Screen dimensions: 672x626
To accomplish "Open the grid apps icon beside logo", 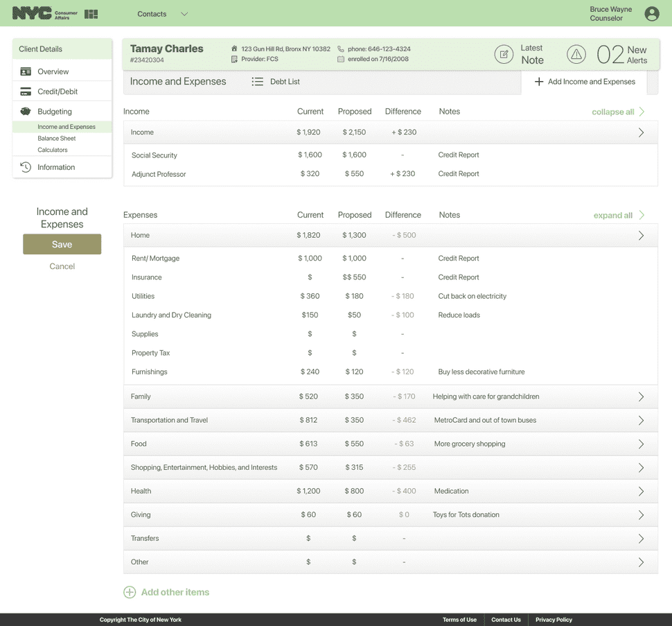I will [91, 14].
